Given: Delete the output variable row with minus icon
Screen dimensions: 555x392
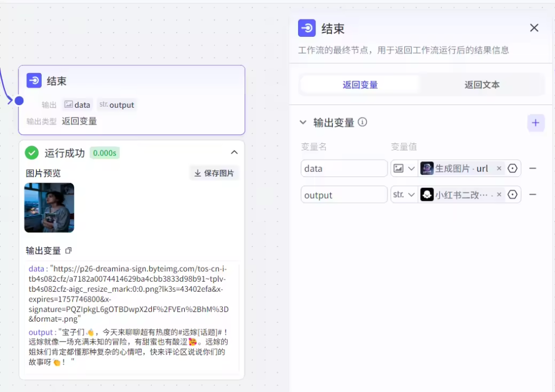Looking at the screenshot, I should [x=533, y=194].
